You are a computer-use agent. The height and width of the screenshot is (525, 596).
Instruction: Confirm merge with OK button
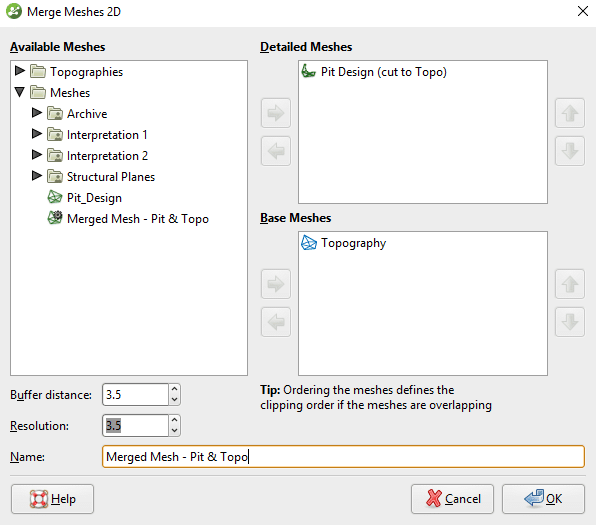pyautogui.click(x=543, y=499)
